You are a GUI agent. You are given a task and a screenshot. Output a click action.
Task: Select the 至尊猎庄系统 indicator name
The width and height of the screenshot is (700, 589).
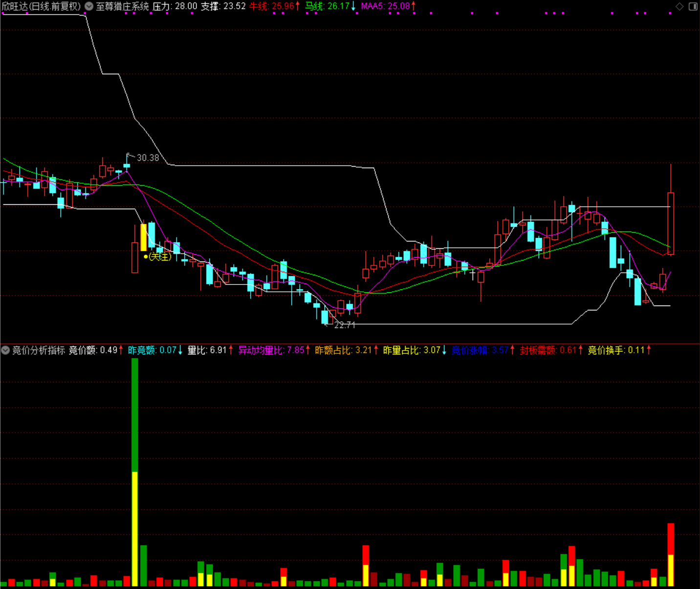tap(122, 6)
